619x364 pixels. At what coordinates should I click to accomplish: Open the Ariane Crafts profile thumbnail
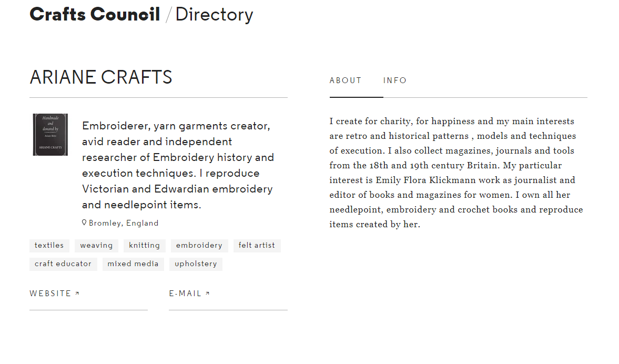[50, 135]
